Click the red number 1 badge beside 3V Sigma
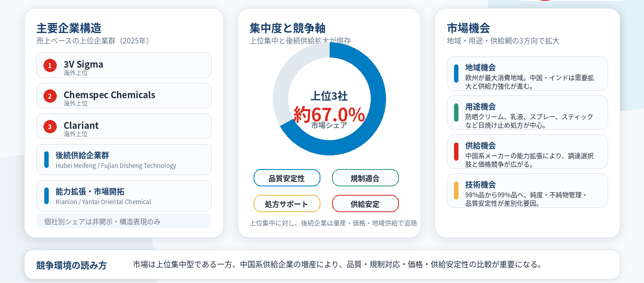The image size is (644, 283). (x=50, y=65)
